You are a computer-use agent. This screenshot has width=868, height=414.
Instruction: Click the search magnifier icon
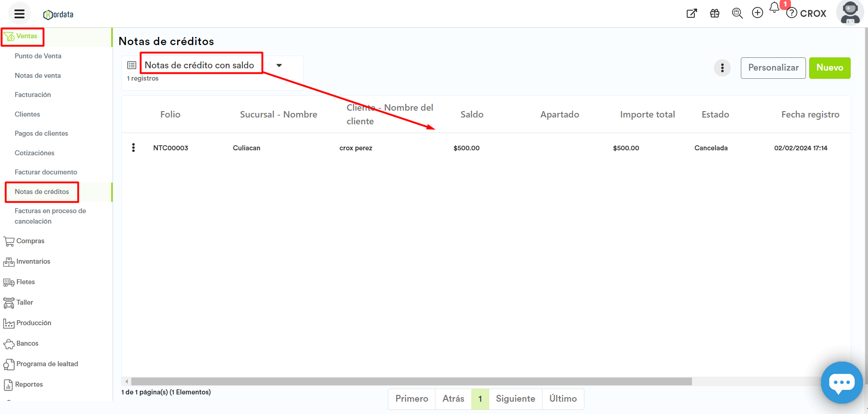coord(737,13)
